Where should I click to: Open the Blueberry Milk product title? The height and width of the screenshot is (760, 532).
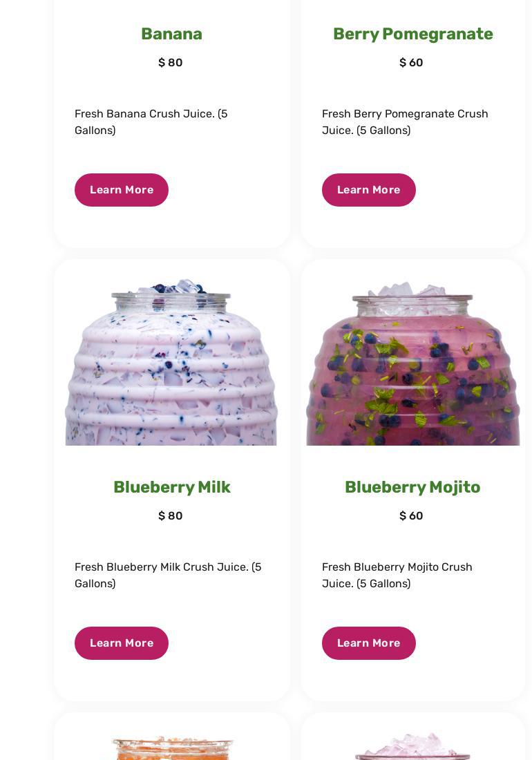point(171,487)
